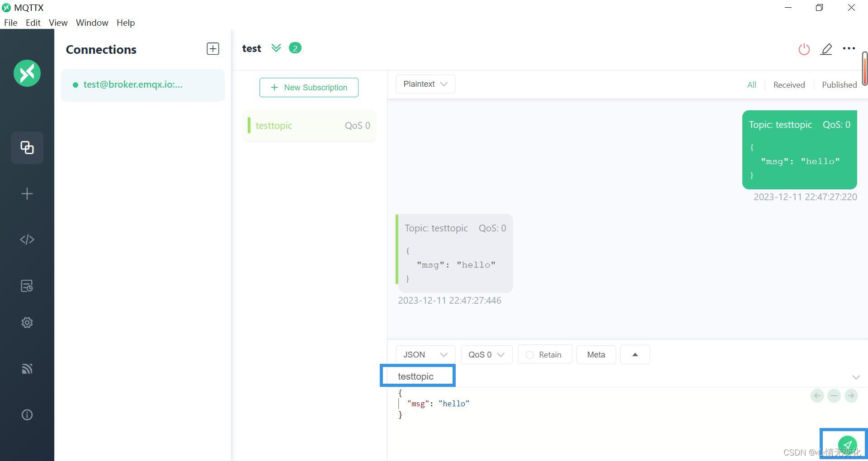Open the Edit menu
This screenshot has height=461, width=868.
coord(33,23)
